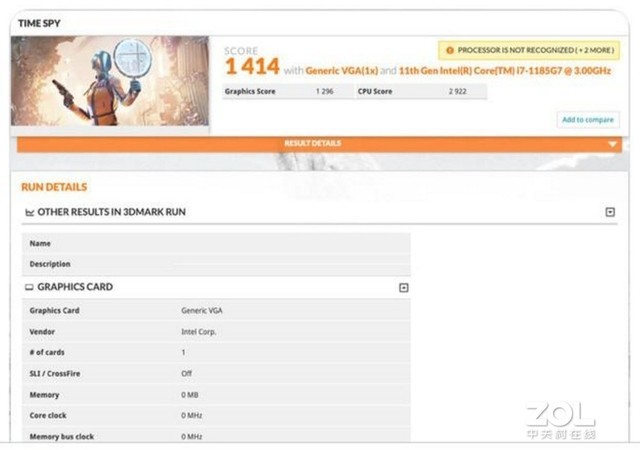
Task: Click the Name row label
Action: 40,243
